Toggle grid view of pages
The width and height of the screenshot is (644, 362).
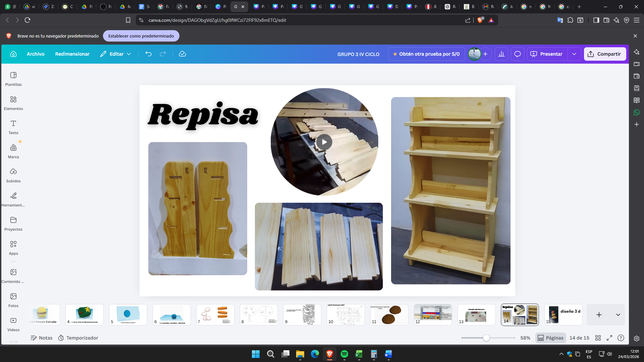tap(598, 338)
